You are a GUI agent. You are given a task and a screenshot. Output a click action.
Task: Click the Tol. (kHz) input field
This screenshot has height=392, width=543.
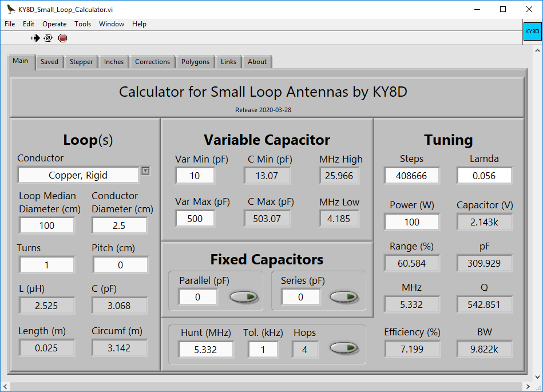[x=263, y=350]
